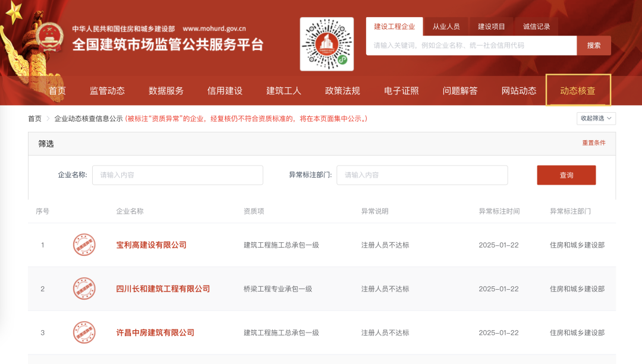Focus the 异常标注部门 input field
Screen dimensions: 642x364
(x=422, y=175)
